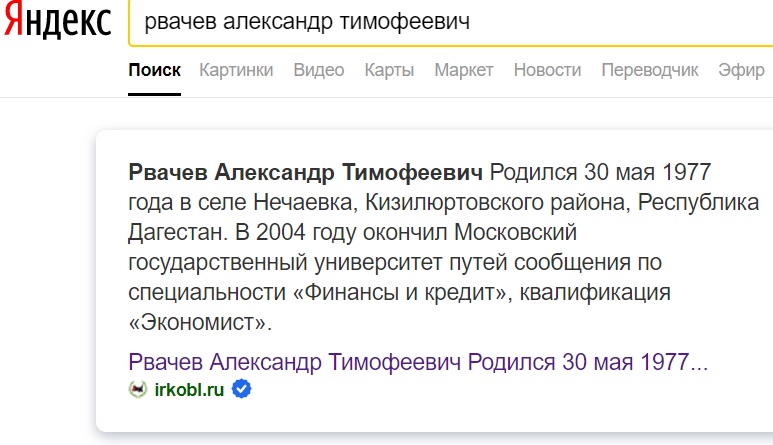
Task: Click the «Экономист» word in the snippet
Action: coord(200,324)
